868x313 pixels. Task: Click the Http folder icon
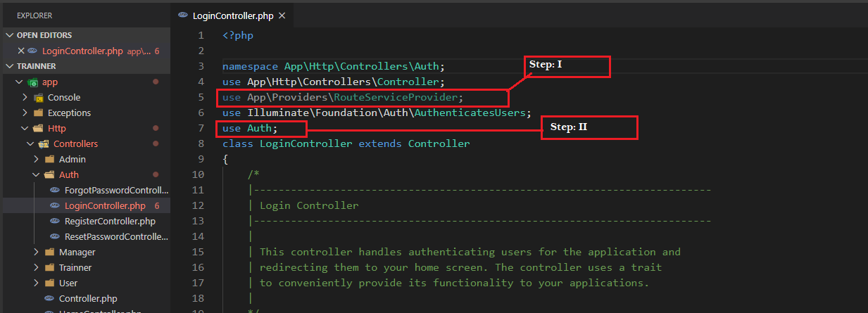coord(38,129)
